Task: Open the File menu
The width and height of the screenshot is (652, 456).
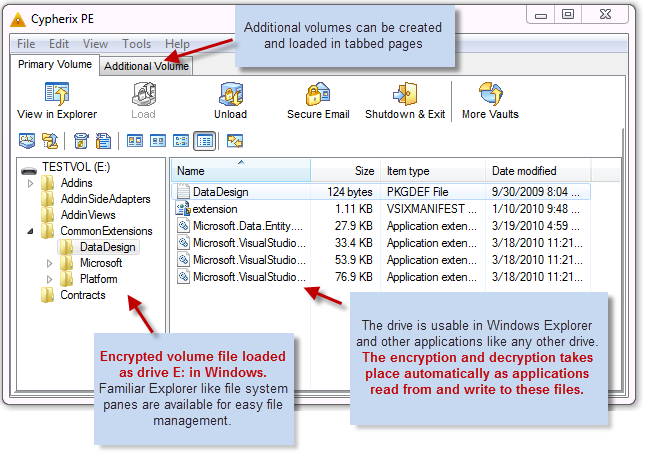Action: click(x=26, y=44)
